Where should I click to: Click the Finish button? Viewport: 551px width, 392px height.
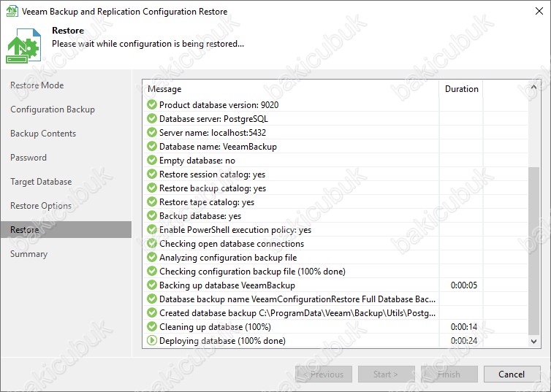(x=449, y=374)
